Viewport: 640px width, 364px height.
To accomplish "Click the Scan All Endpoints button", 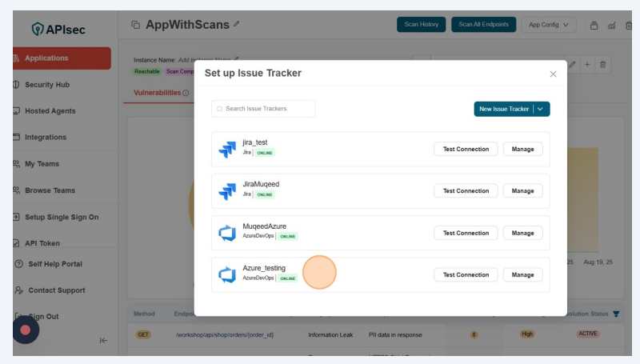I will (x=483, y=25).
